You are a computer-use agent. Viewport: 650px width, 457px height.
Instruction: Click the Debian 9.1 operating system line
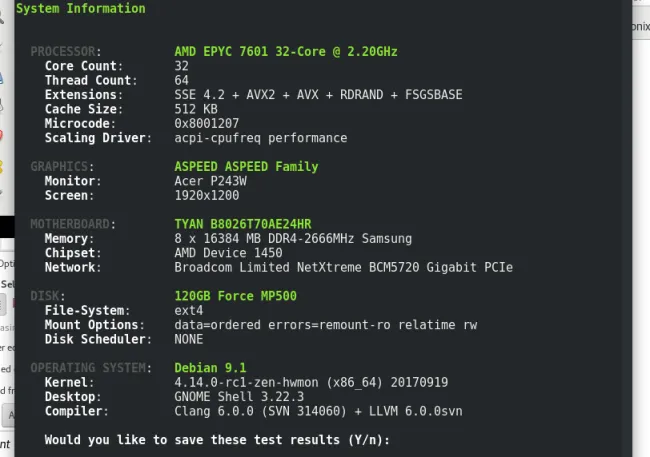coord(210,368)
